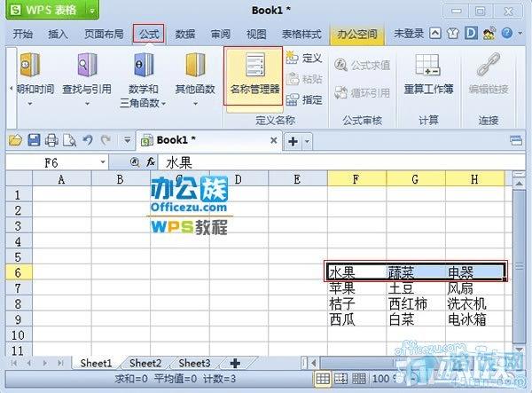Click 定义 name button
532x393 pixels.
pyautogui.click(x=304, y=58)
